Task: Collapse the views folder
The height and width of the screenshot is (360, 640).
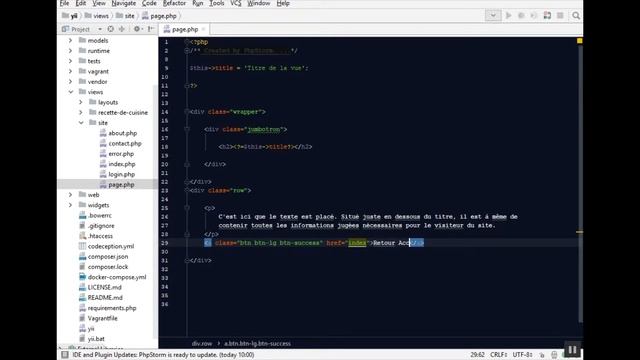Action: 71,92
